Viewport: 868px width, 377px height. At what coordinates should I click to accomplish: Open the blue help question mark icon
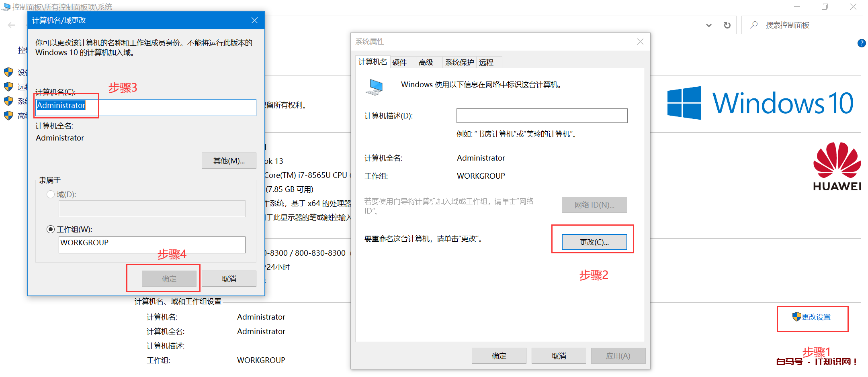pyautogui.click(x=861, y=43)
